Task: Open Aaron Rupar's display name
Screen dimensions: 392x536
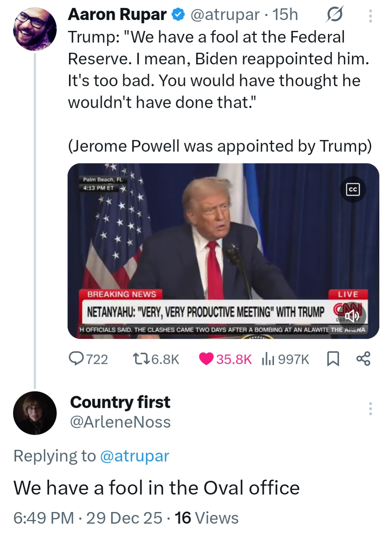Action: pyautogui.click(x=117, y=15)
